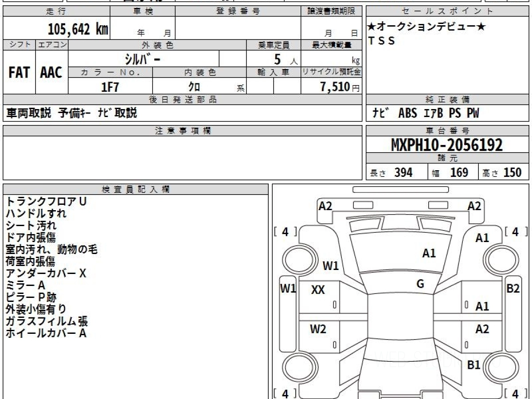Click the 譲渡書類期限 header cell
The height and width of the screenshot is (399, 532).
[x=331, y=12]
